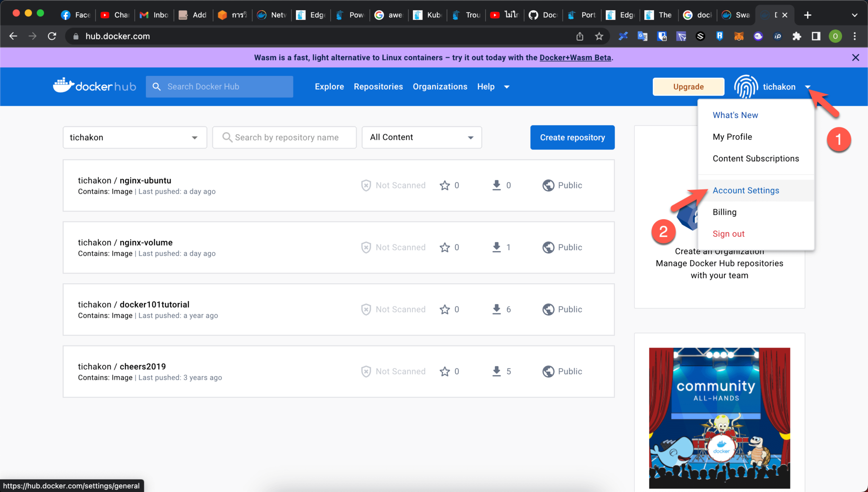
Task: Reload the page with refresh icon
Action: (x=52, y=36)
